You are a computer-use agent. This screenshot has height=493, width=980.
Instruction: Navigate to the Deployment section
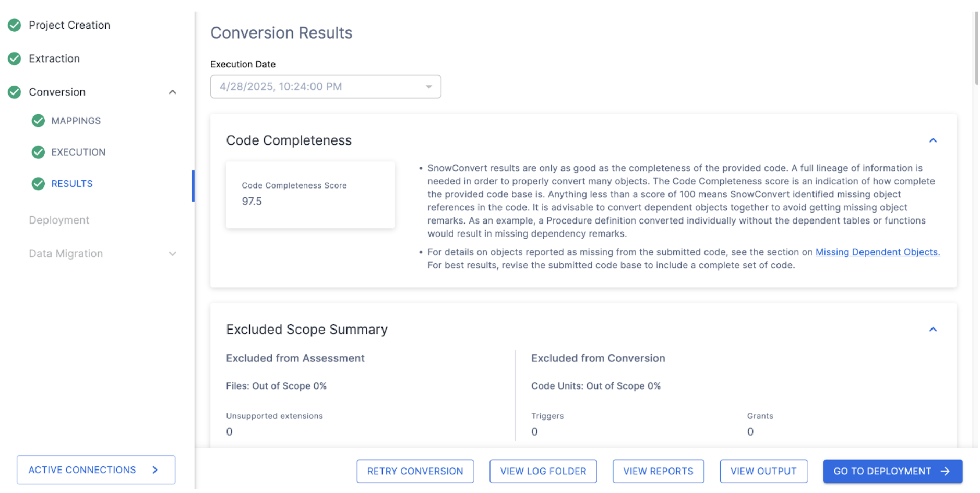coord(59,220)
